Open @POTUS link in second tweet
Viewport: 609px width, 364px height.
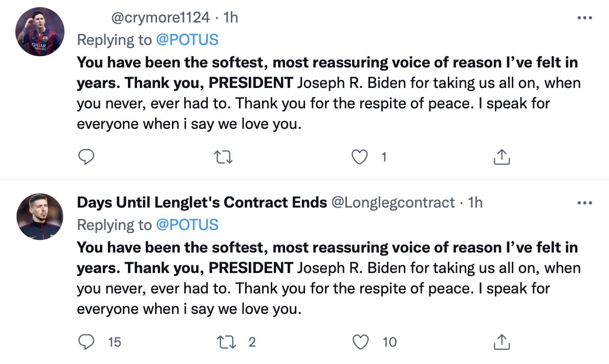(186, 224)
